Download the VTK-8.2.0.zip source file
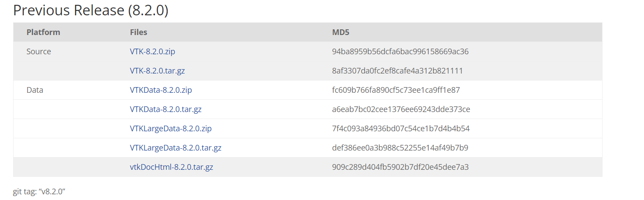Viewport: 644px width, 200px height. coord(152,52)
